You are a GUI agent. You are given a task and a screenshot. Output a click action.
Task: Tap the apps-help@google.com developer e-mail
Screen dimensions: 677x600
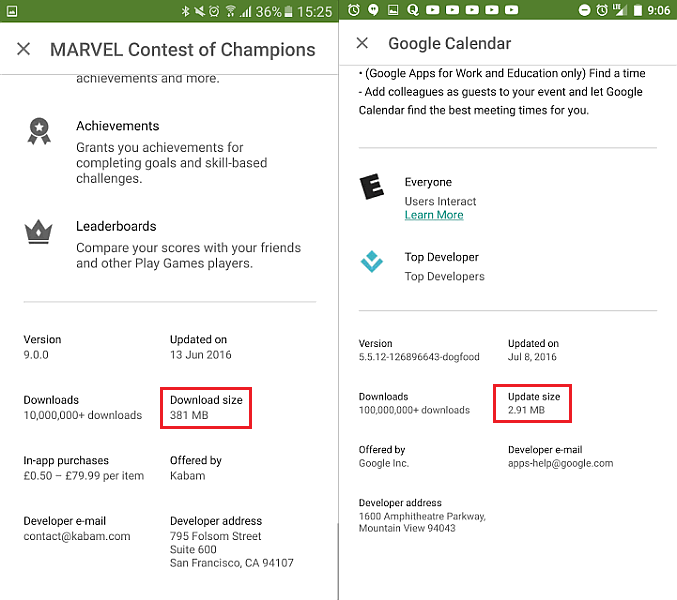tap(560, 463)
